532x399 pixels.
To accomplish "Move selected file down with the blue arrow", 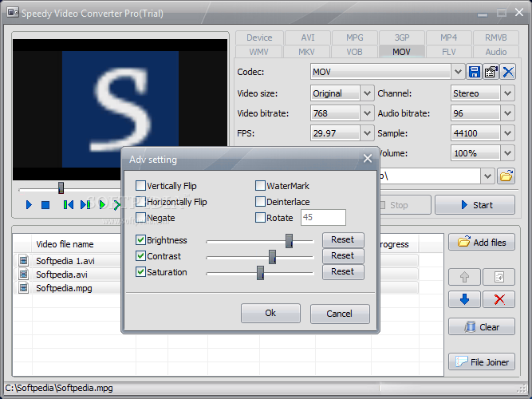I will [464, 299].
